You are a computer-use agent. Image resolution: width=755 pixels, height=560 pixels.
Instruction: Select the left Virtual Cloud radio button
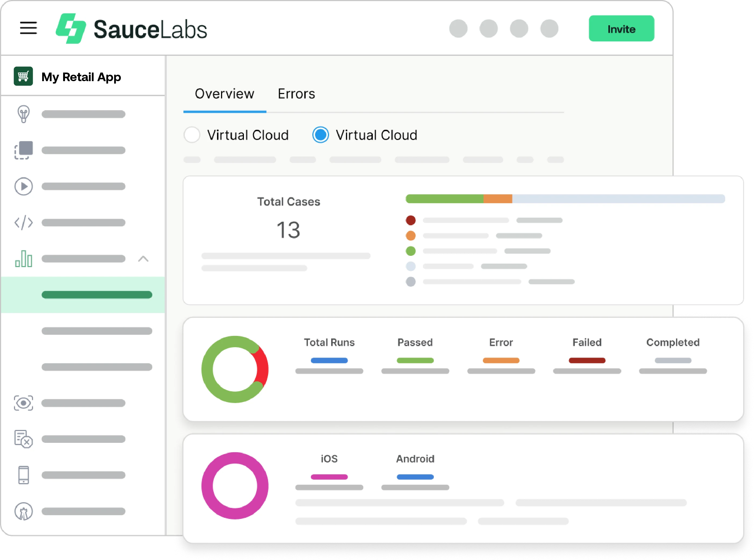(x=192, y=135)
